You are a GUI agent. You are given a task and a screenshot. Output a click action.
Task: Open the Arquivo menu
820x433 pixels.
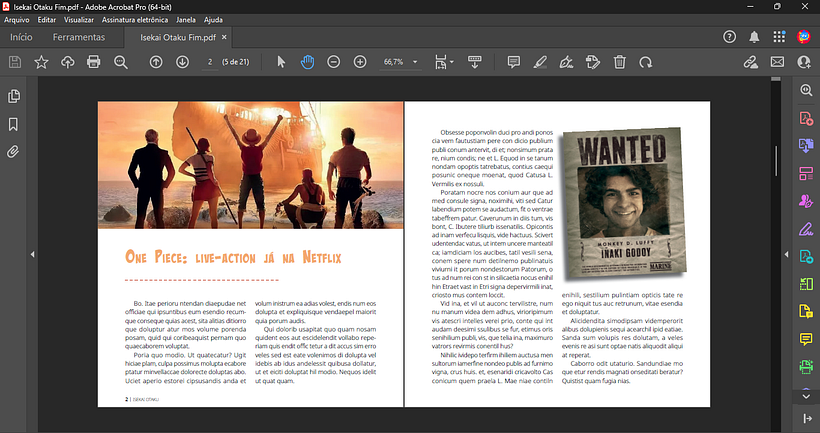17,20
